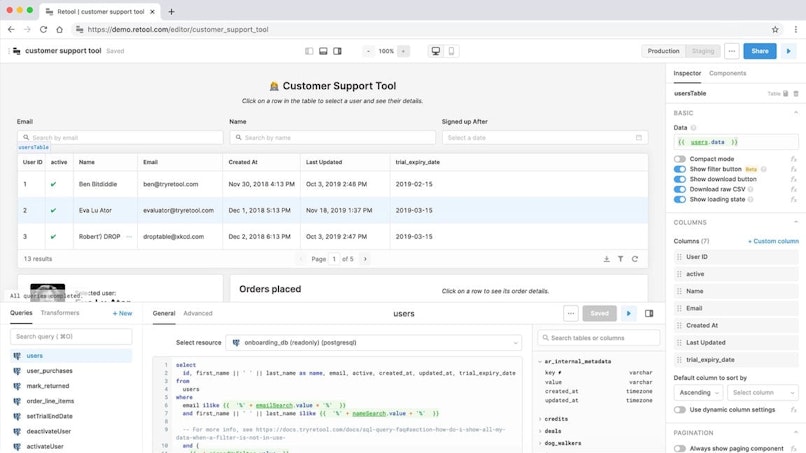806x453 pixels.
Task: Switch to the Components tab
Action: pyautogui.click(x=727, y=74)
